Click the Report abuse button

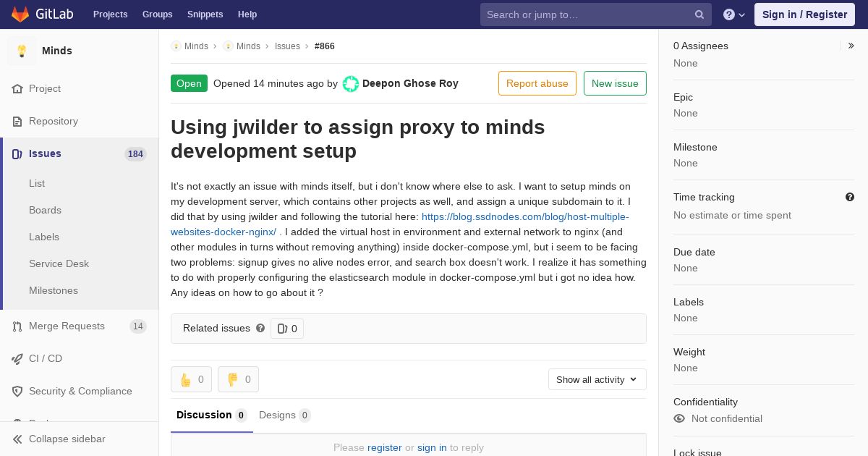click(537, 83)
